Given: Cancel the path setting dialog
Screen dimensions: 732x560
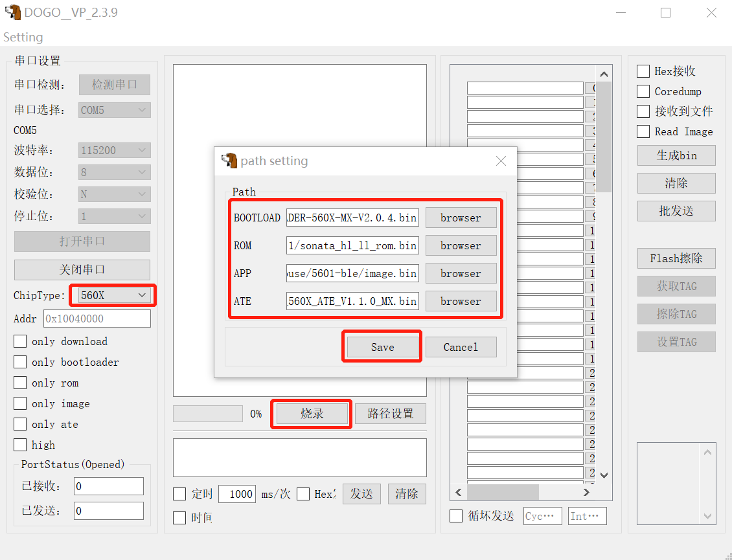Looking at the screenshot, I should click(461, 347).
